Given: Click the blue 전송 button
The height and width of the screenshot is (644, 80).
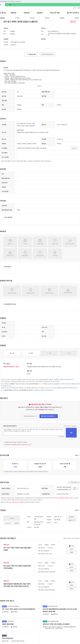Looking at the screenshot, I should point(71,433).
